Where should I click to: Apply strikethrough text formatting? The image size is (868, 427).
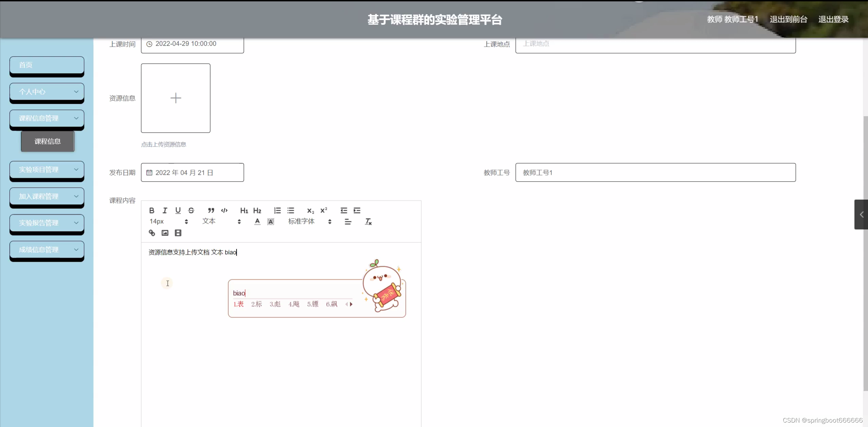(191, 210)
